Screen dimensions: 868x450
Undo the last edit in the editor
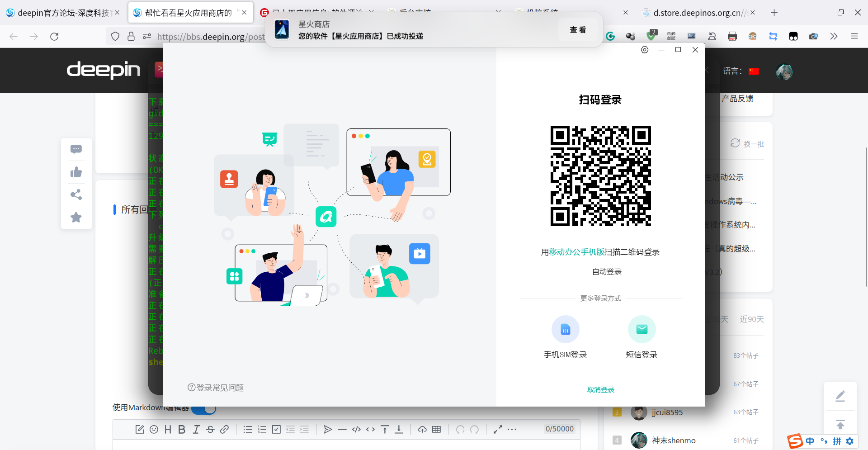coord(461,429)
